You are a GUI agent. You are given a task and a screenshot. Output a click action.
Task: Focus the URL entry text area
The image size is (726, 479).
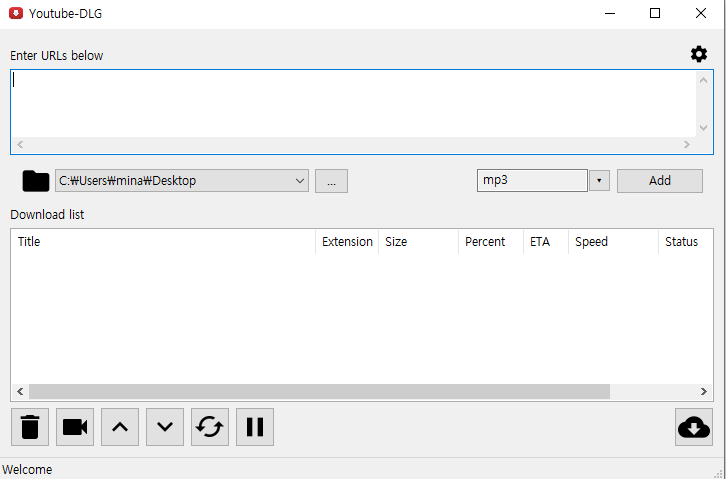click(x=353, y=104)
